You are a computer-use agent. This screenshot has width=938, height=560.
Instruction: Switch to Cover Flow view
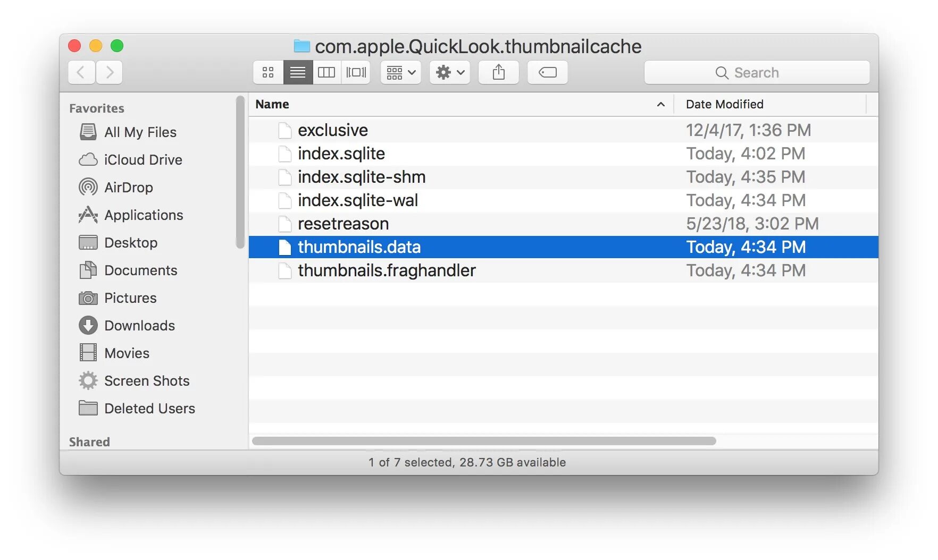[x=356, y=72]
